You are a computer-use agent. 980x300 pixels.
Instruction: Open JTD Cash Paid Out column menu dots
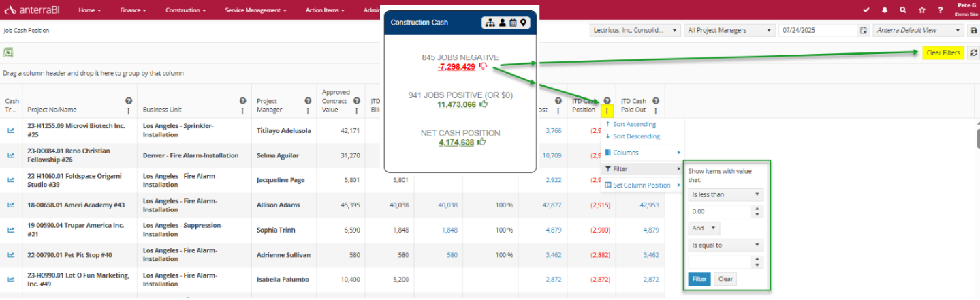click(656, 110)
